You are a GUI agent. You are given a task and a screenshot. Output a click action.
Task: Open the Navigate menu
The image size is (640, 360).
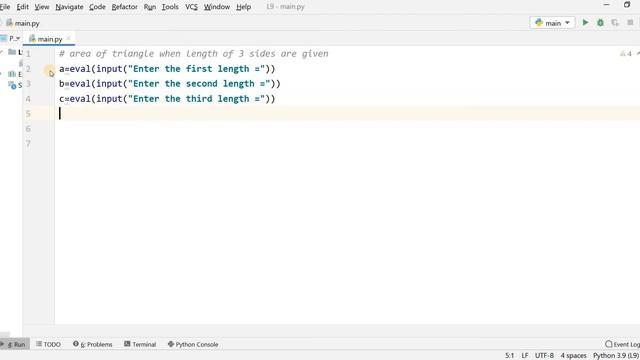coord(69,7)
